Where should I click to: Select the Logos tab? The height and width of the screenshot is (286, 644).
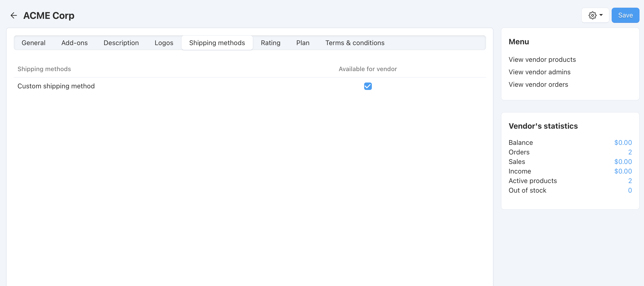coord(164,43)
